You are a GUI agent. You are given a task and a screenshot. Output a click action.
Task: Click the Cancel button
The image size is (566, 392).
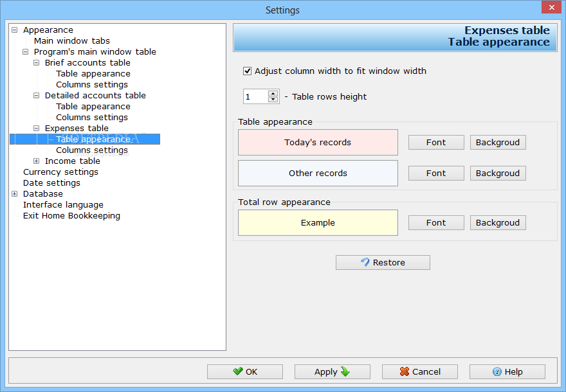coord(420,371)
